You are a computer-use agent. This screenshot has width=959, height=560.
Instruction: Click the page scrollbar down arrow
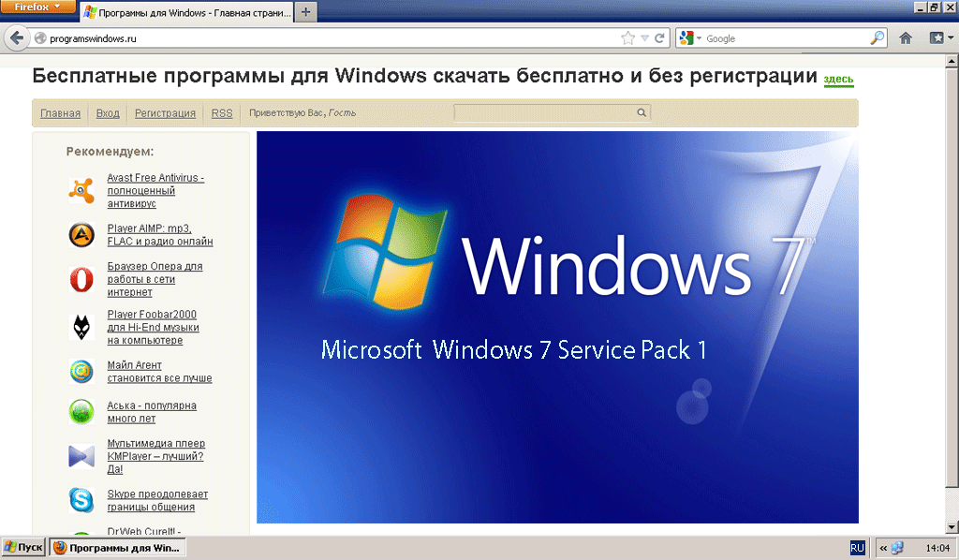coord(952,527)
